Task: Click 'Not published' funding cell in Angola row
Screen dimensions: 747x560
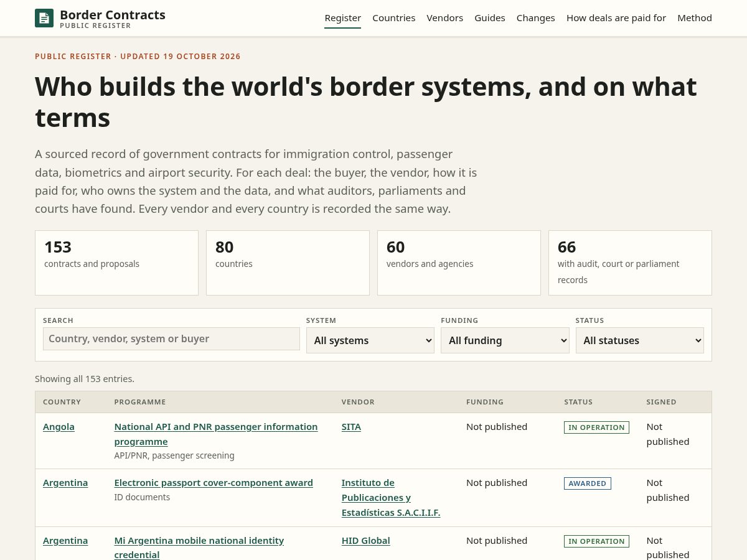Action: [497, 427]
